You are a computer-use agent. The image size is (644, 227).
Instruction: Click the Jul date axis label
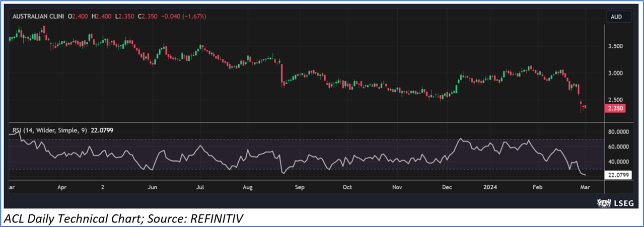pos(200,187)
